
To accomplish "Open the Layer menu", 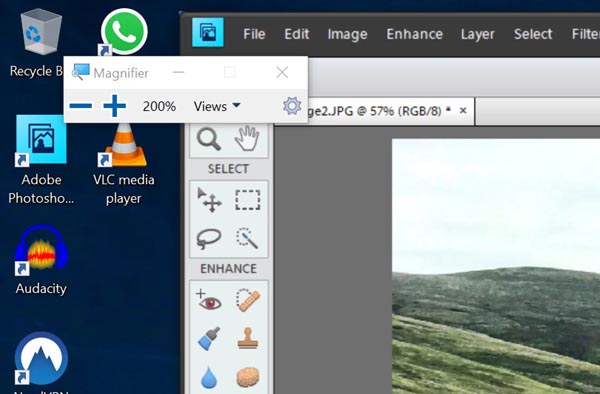I will pyautogui.click(x=478, y=34).
